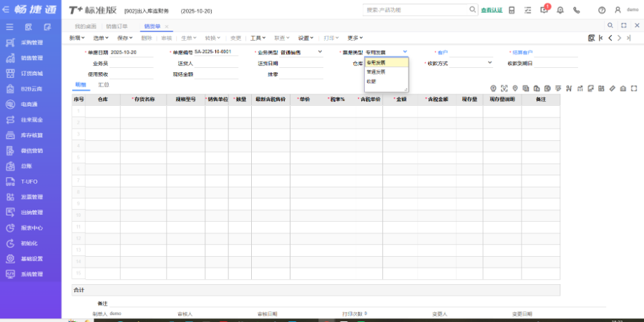644x322 pixels.
Task: Go to the previous record arrow
Action: click(609, 38)
